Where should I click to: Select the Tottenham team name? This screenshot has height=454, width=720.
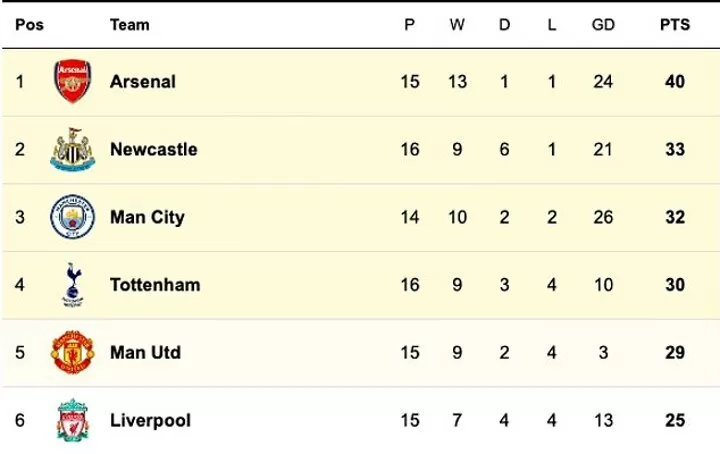tap(155, 285)
